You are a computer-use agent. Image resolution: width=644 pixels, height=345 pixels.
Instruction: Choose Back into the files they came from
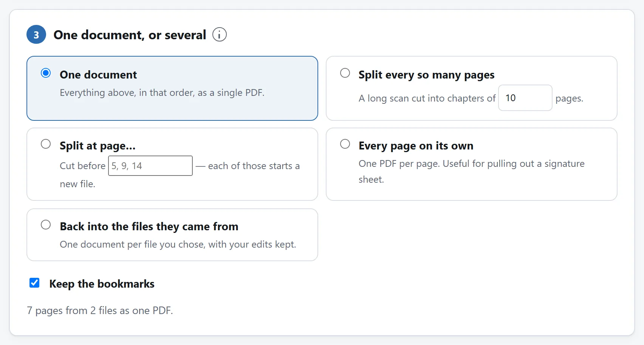46,225
